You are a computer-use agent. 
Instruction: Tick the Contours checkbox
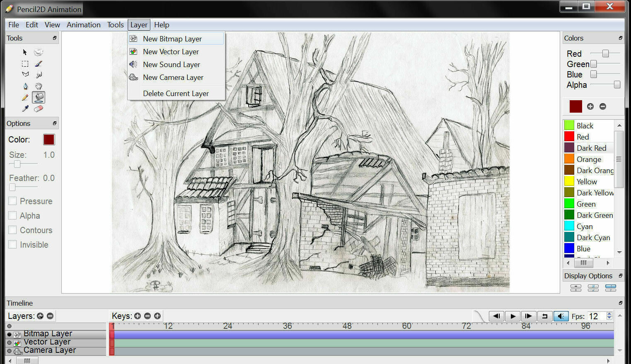[13, 230]
